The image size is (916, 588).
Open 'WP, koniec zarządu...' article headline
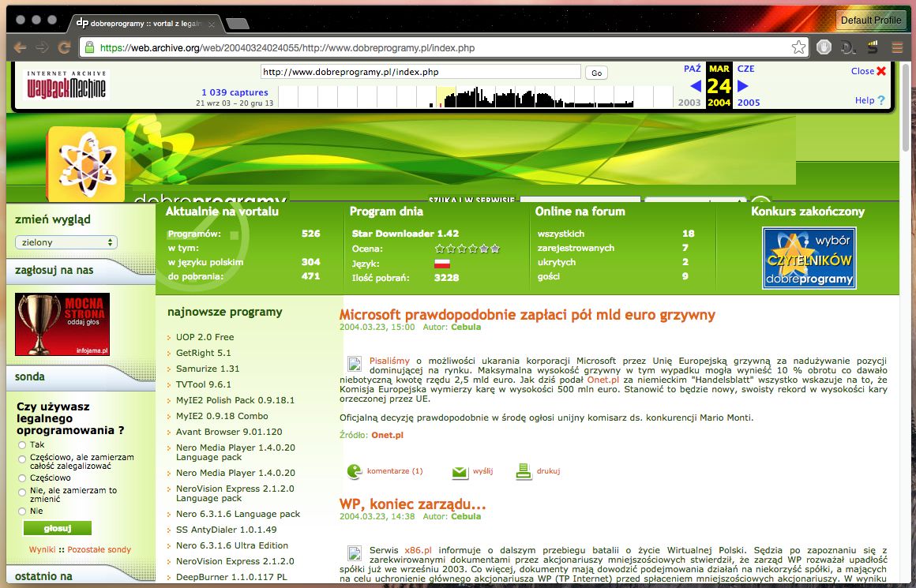[412, 504]
